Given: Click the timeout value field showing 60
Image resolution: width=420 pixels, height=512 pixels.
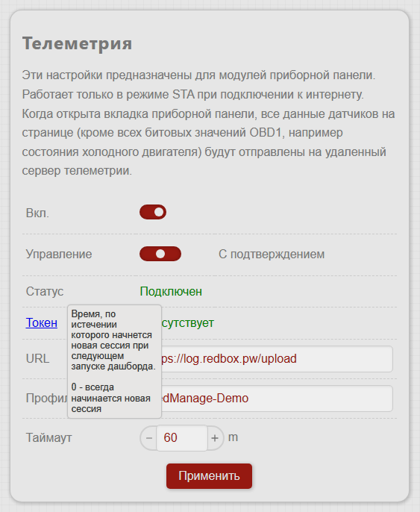Looking at the screenshot, I should pos(182,438).
